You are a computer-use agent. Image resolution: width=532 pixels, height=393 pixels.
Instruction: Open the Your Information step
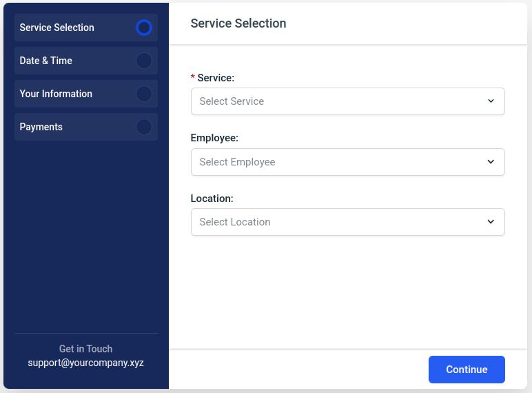[56, 94]
